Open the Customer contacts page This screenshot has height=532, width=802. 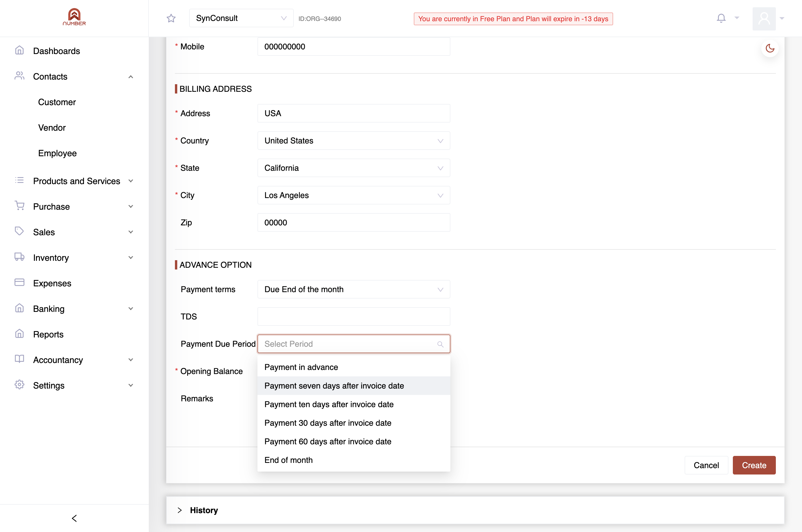point(57,102)
